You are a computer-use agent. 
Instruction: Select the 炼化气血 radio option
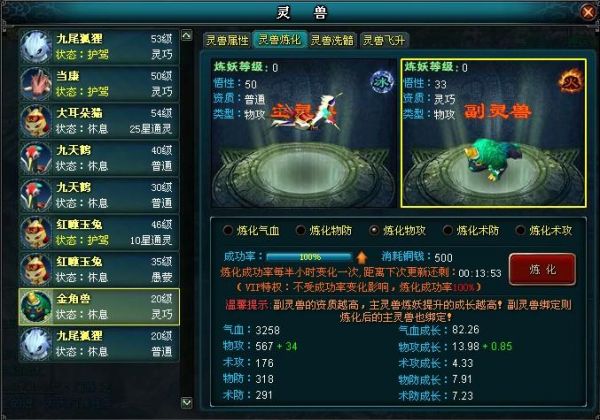228,230
